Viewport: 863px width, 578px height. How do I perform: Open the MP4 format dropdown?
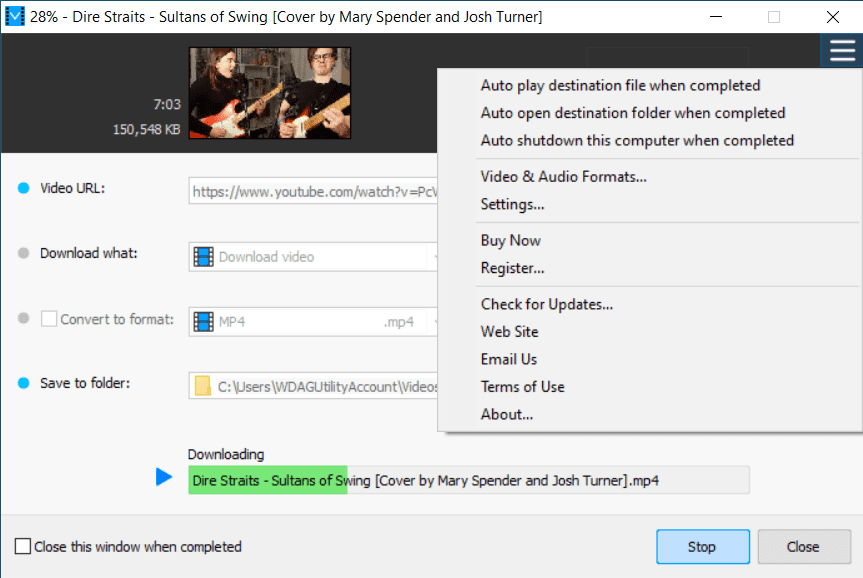click(x=313, y=321)
